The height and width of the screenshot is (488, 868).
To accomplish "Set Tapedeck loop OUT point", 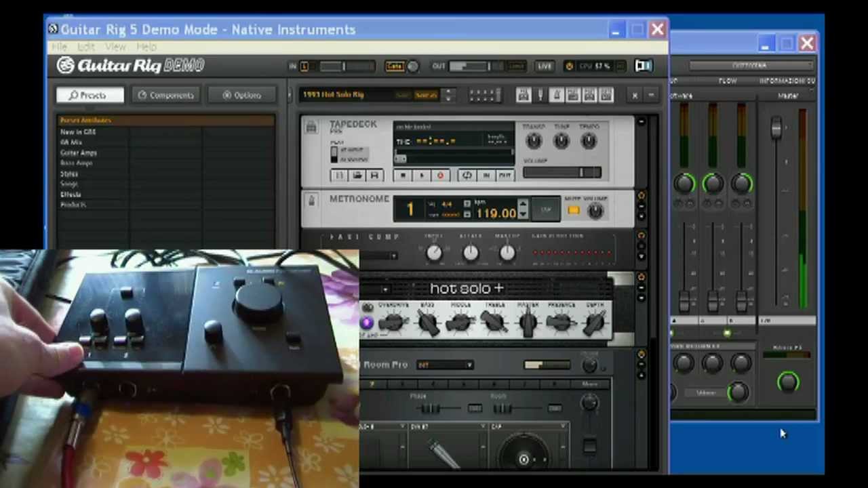I will click(505, 176).
